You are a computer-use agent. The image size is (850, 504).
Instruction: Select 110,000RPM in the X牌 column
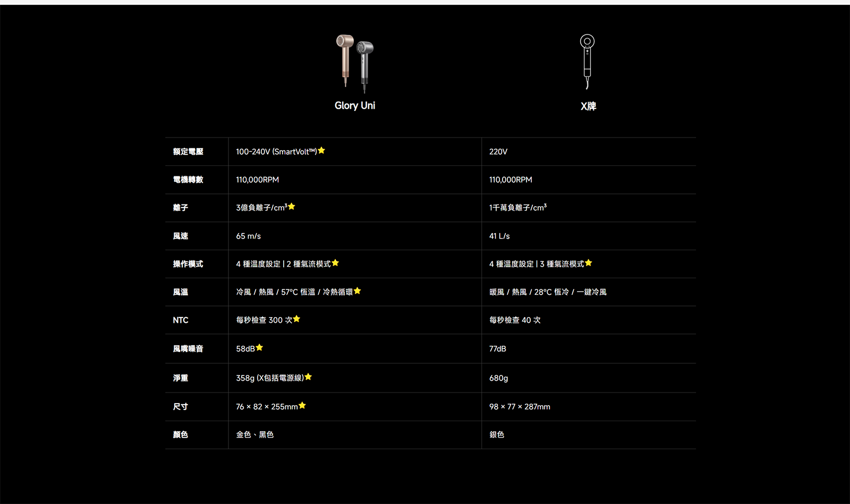(x=511, y=180)
